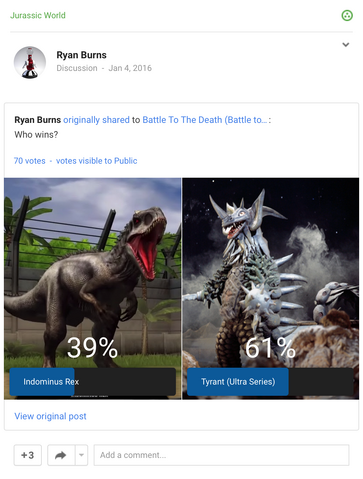Screen dimensions: 363x479
Task: Open the share options dropdown arrow
Action: (81, 455)
